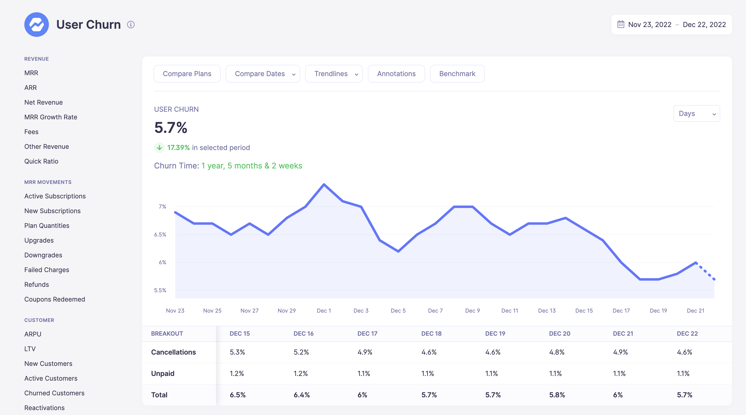Click the BREAKOUT column header
The image size is (746, 415).
tap(167, 334)
